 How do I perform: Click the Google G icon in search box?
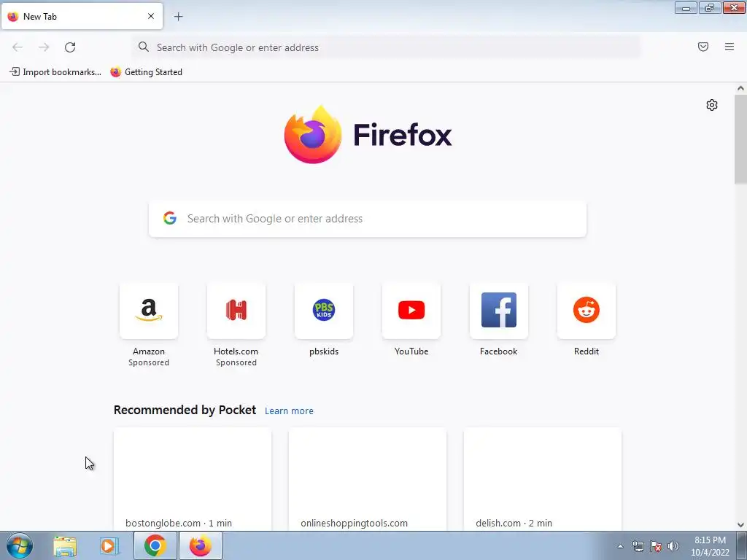[170, 218]
